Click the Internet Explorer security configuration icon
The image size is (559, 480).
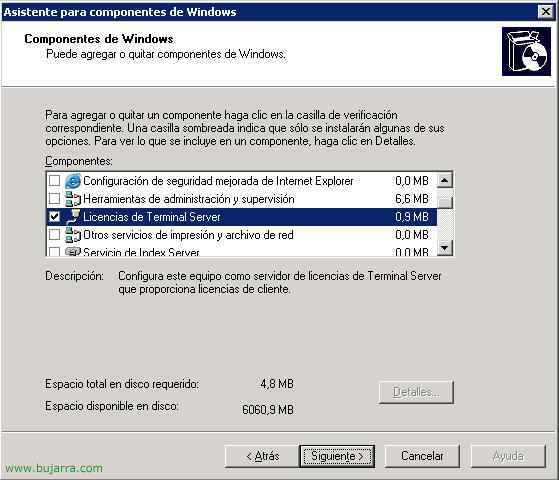tap(73, 181)
